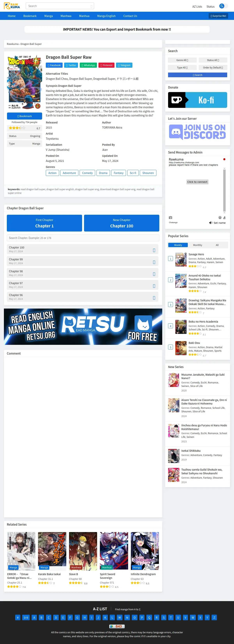Viewport: 234px width, 644px height.
Task: Share on Facebook
Action: tap(54, 65)
